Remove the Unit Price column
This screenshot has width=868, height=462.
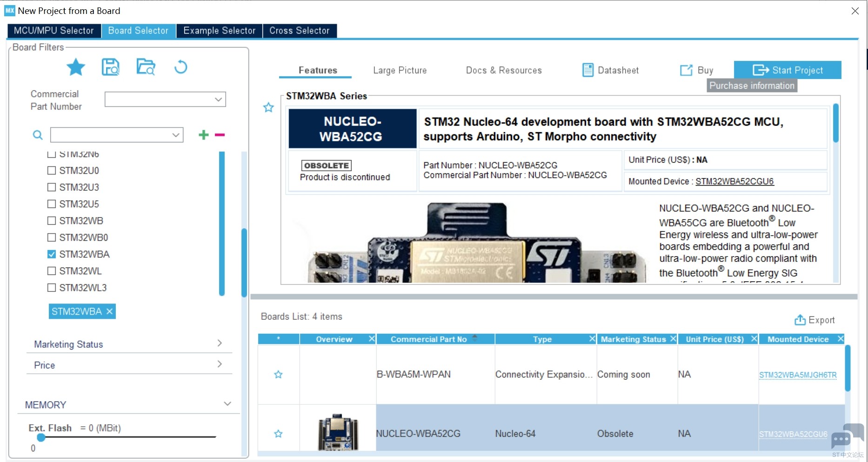click(x=754, y=339)
